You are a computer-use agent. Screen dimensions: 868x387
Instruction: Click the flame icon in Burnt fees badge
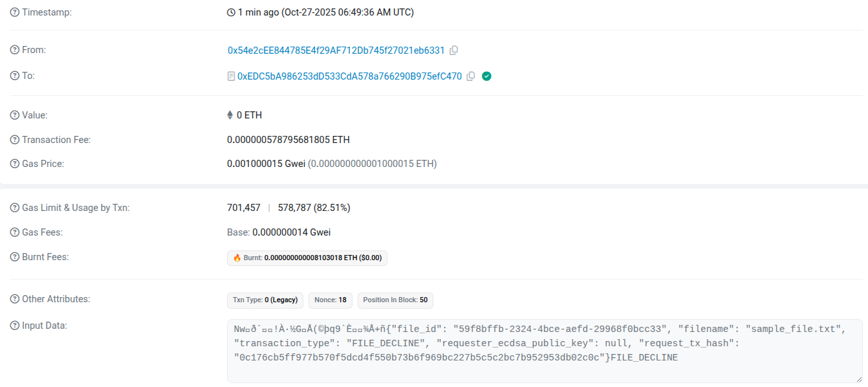(237, 258)
